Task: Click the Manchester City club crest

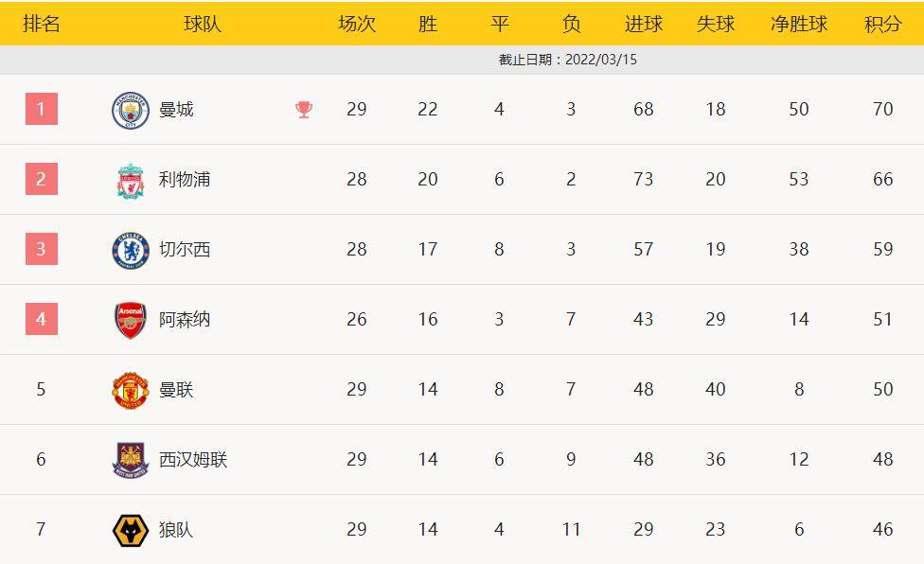Action: point(131,110)
